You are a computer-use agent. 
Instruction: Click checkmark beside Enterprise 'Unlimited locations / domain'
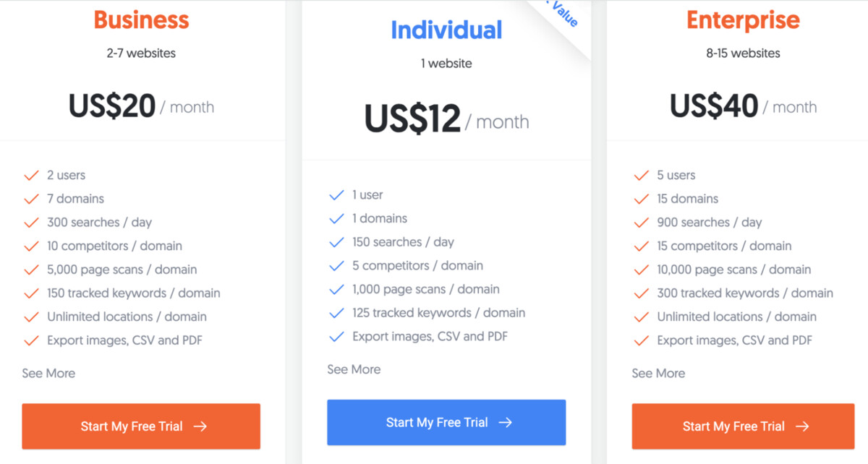click(x=641, y=317)
